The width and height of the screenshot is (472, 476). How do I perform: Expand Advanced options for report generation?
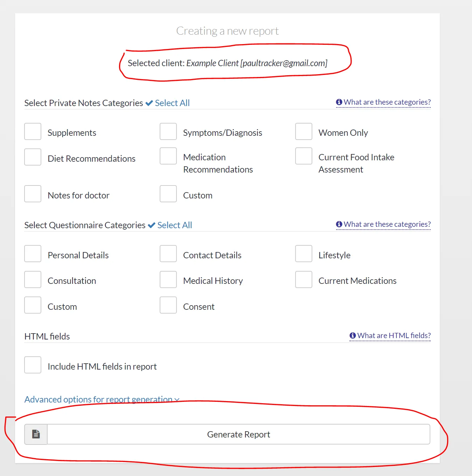102,399
